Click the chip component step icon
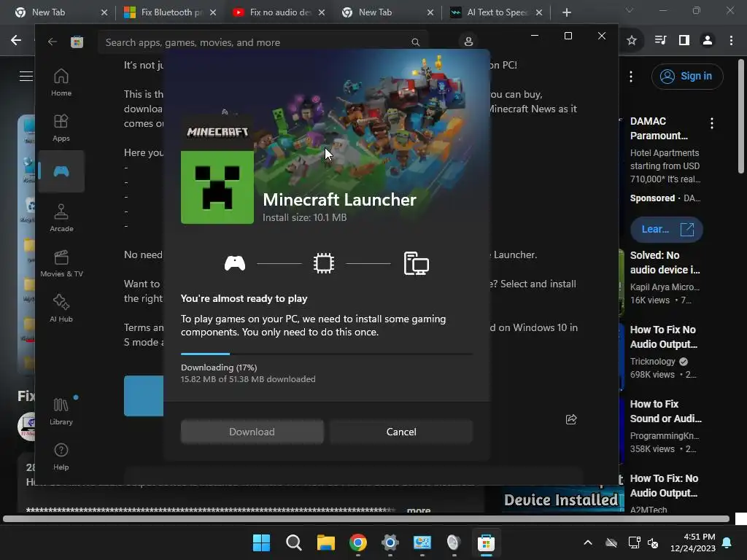This screenshot has width=747, height=560. pos(323,263)
